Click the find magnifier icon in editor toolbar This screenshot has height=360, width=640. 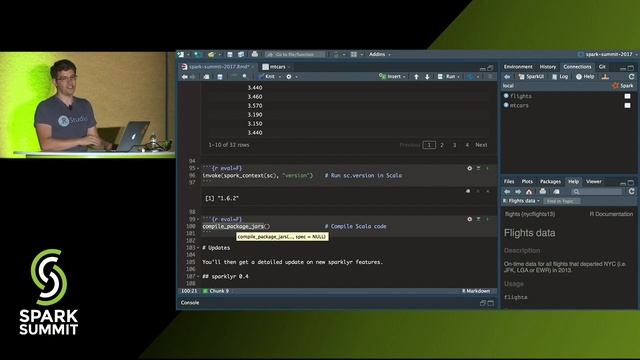pyautogui.click(x=244, y=76)
